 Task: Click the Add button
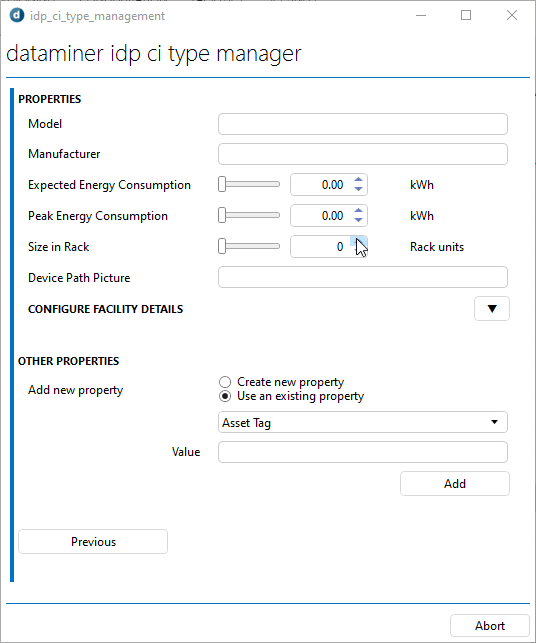click(x=455, y=483)
